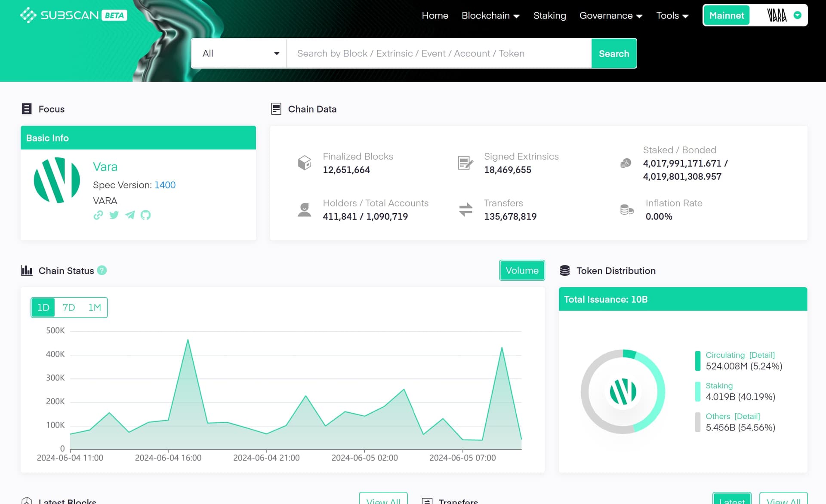Click the Vara logo in donut chart center
826x504 pixels.
(623, 392)
